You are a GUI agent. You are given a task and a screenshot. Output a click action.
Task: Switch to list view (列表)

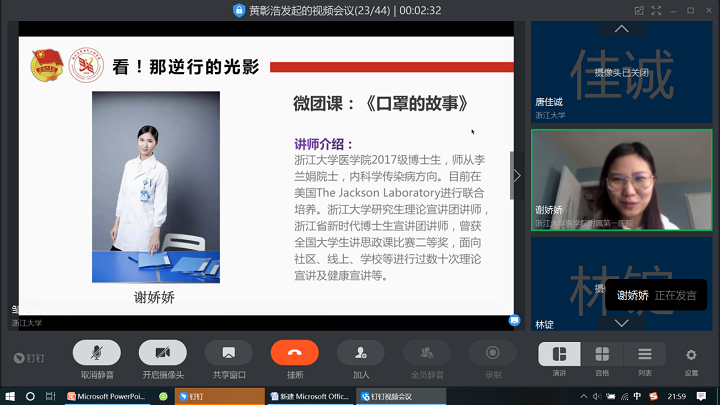coord(645,355)
